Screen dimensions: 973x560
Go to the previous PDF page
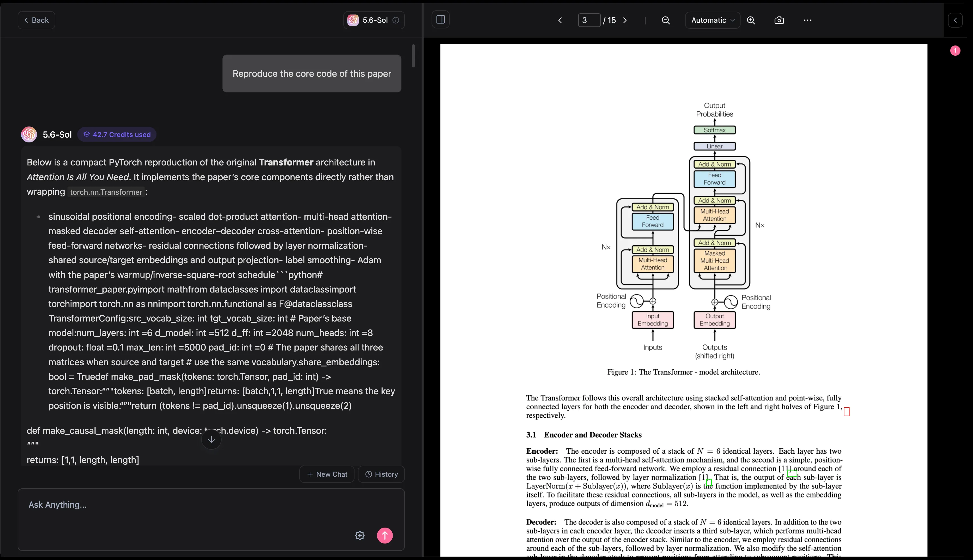560,20
